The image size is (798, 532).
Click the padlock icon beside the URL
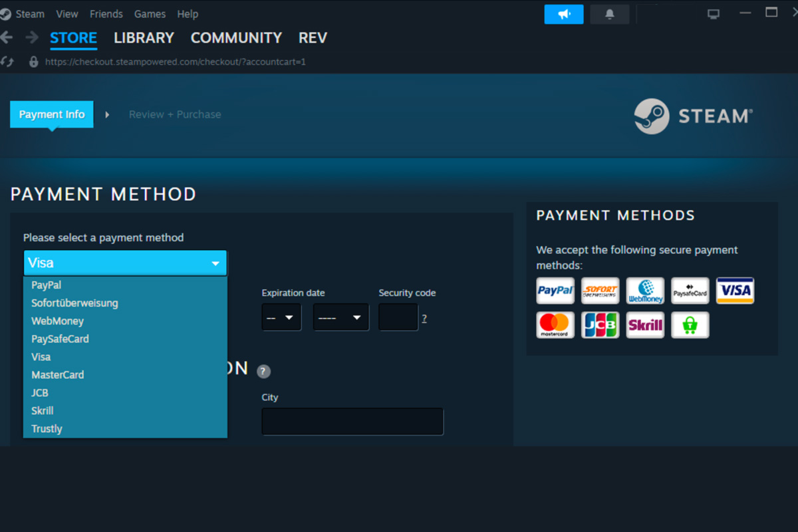[x=34, y=62]
